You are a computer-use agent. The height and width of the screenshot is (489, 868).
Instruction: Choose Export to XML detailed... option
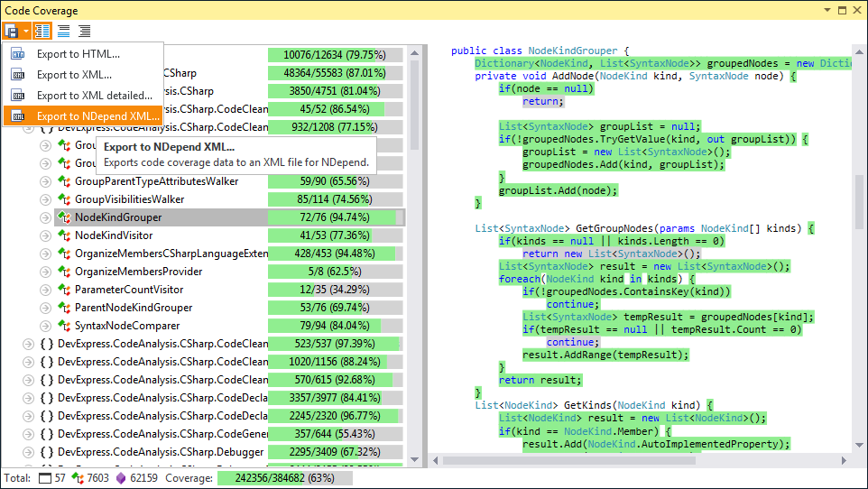(94, 96)
